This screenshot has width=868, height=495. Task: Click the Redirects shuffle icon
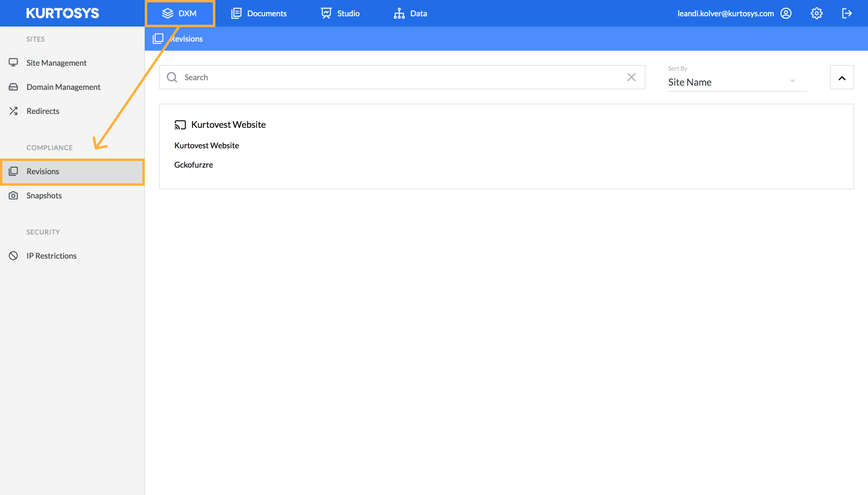coord(13,111)
